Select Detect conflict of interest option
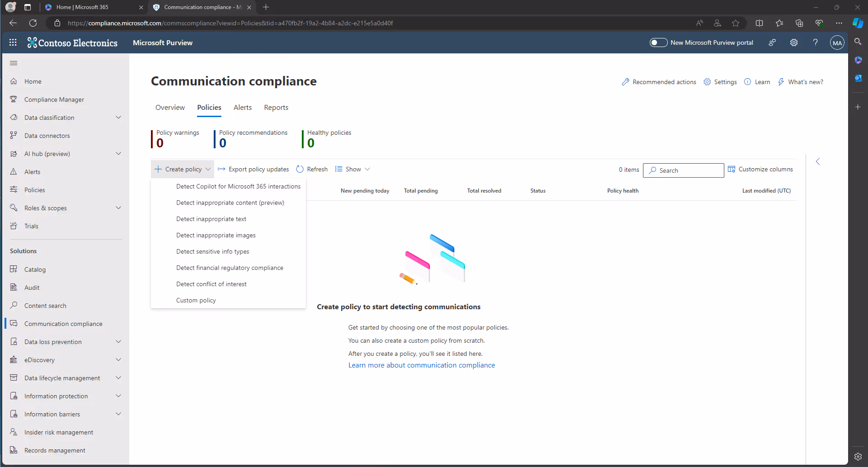 pos(211,284)
